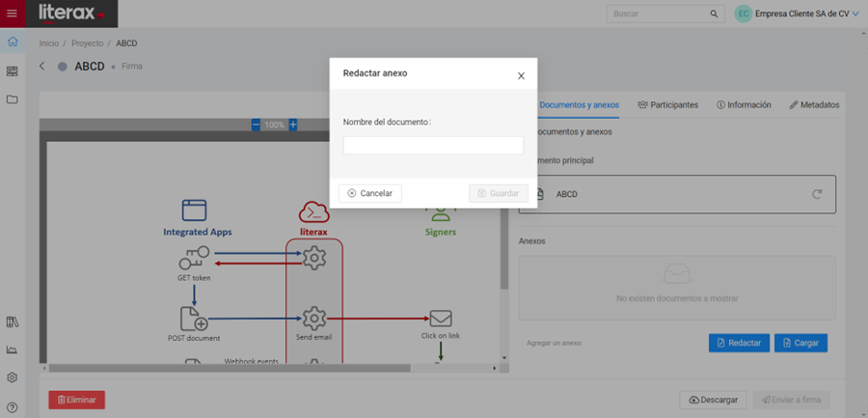Zoom out the document with minus
The width and height of the screenshot is (868, 418).
pos(256,125)
